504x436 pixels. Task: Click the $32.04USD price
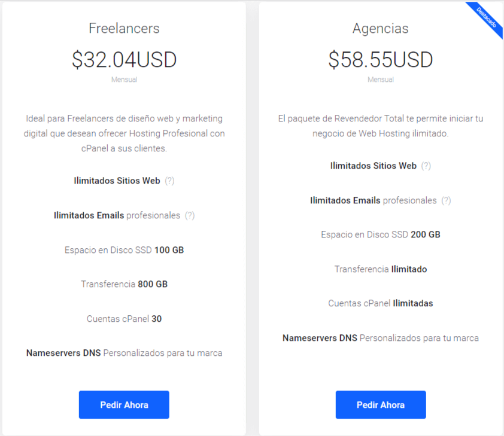point(124,60)
